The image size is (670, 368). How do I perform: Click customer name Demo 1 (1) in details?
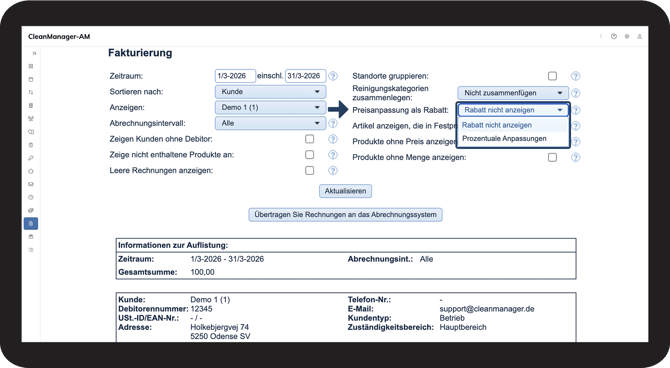tap(210, 300)
